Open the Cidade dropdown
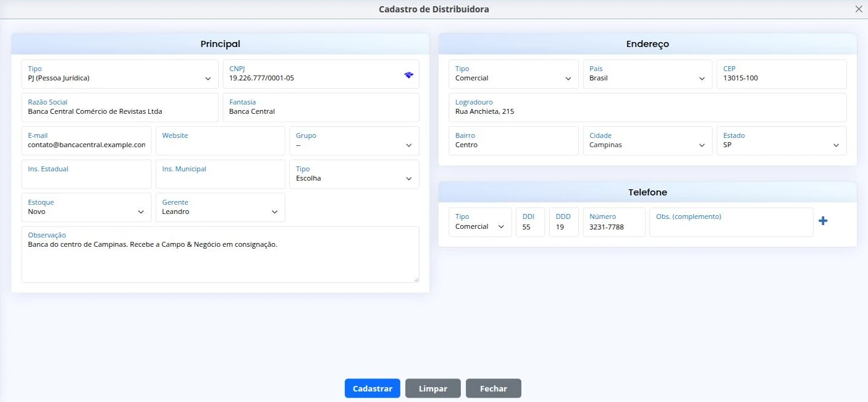868x402 pixels. coord(647,141)
